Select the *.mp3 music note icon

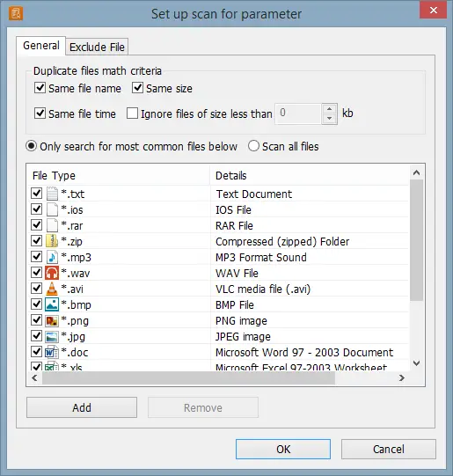52,257
